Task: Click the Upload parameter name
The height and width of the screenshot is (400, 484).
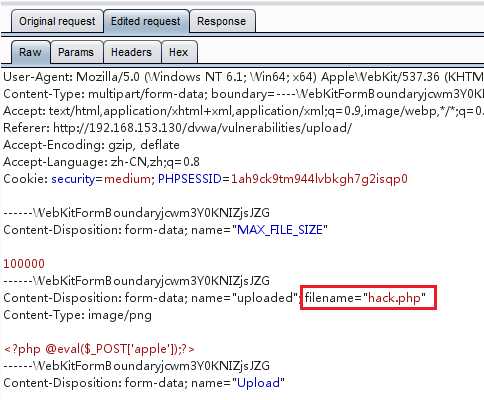Action: (258, 383)
